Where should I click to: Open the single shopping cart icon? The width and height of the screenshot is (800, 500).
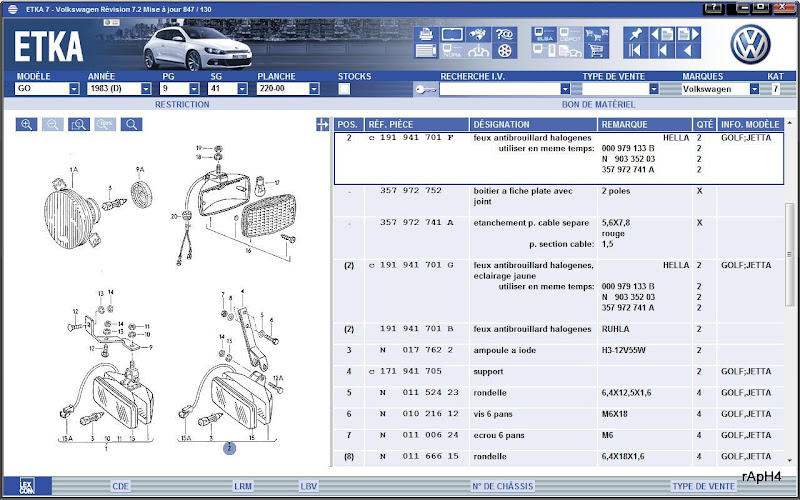(596, 51)
